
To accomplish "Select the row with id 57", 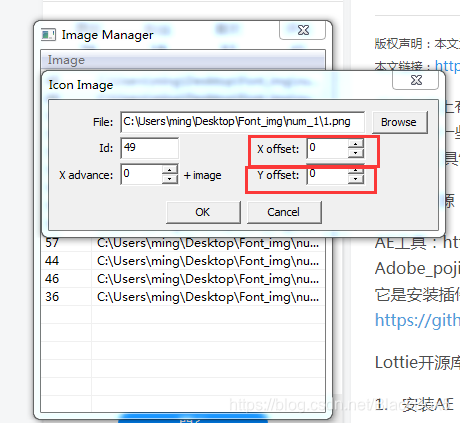I will click(x=183, y=243).
